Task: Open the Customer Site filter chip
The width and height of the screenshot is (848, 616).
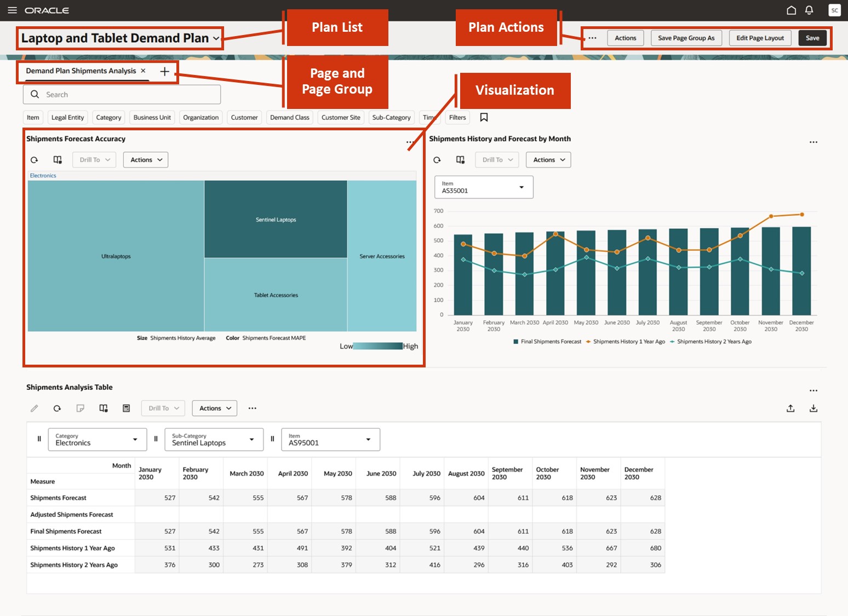Action: click(x=341, y=118)
